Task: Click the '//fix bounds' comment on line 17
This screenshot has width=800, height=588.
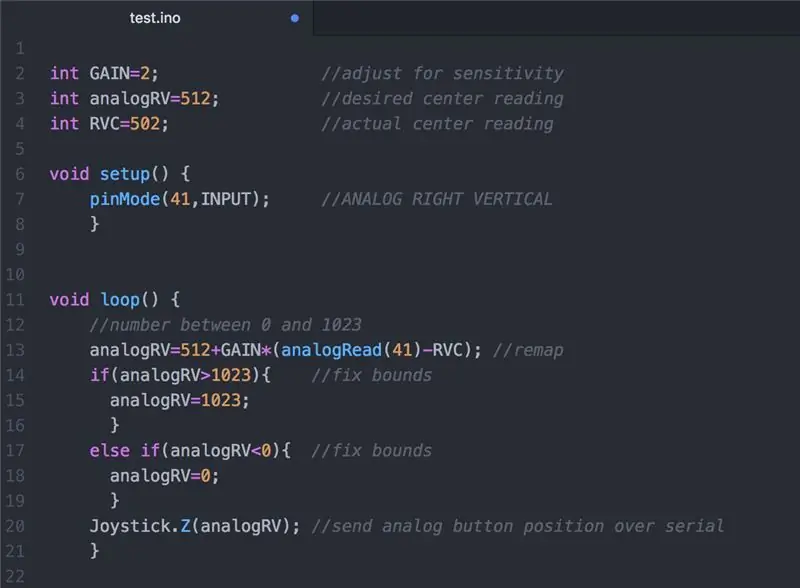Action: 371,451
